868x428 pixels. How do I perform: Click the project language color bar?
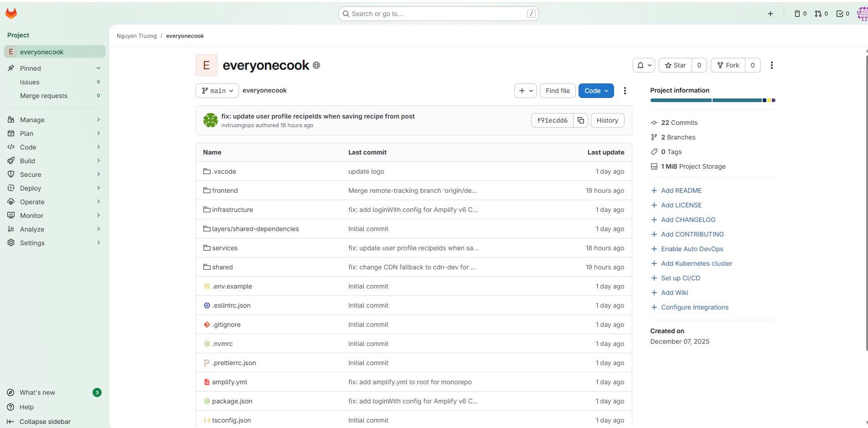(712, 100)
